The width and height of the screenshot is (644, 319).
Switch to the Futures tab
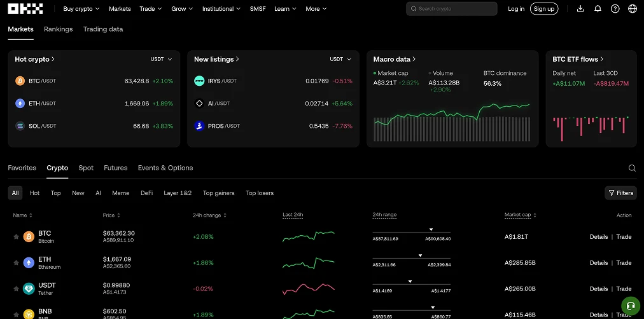pos(115,168)
